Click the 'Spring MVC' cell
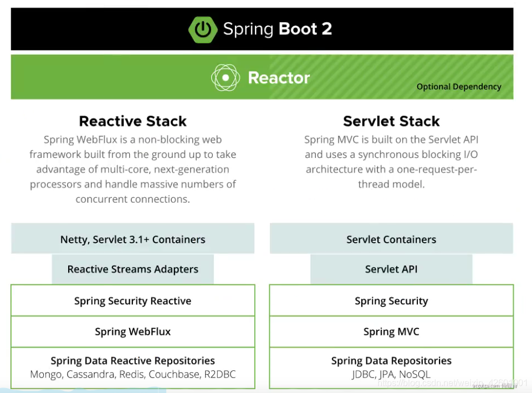This screenshot has width=532, height=393. (391, 331)
